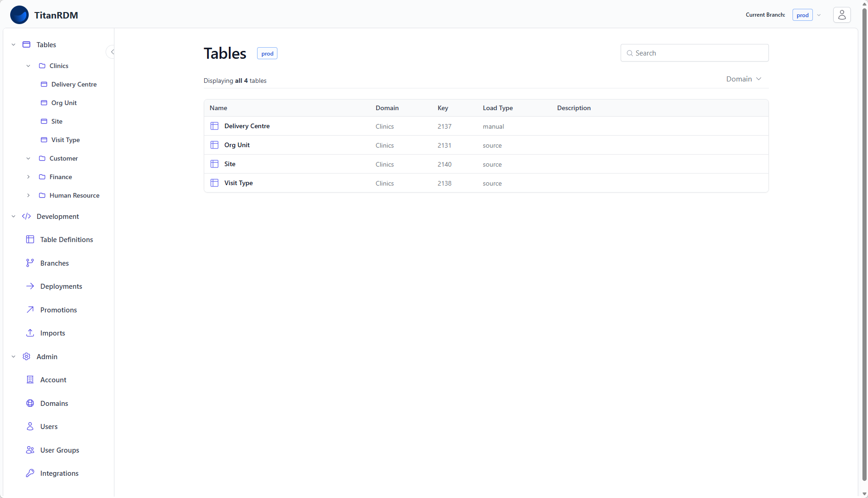The height and width of the screenshot is (498, 868).
Task: Click the Deployments arrow icon
Action: pos(30,286)
